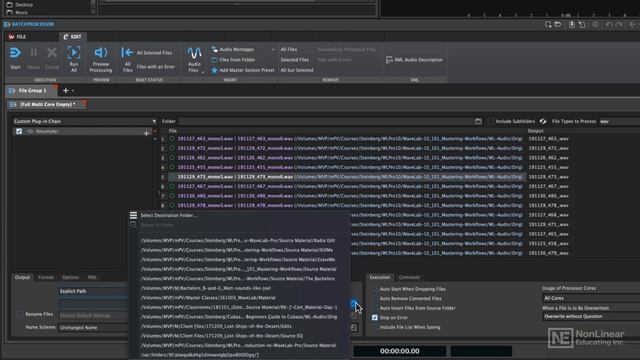Remove Selected Files button
Screen dimensions: 640x360
[295, 60]
